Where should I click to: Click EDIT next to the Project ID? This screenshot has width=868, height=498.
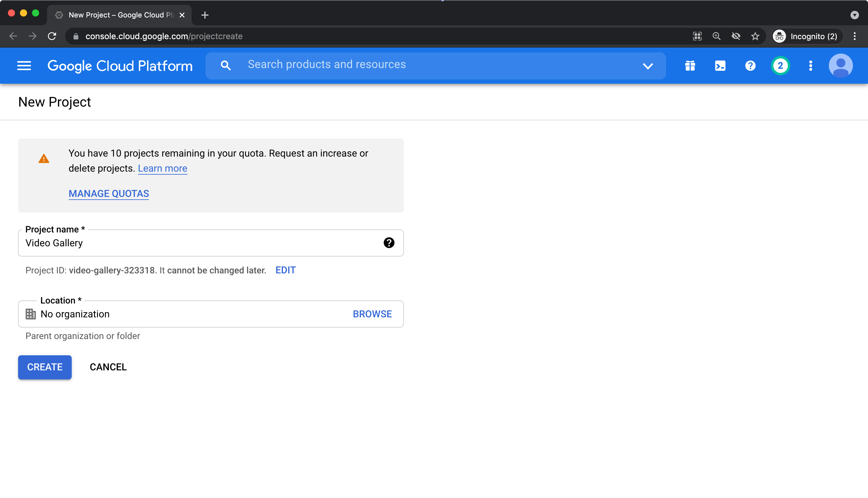[285, 270]
